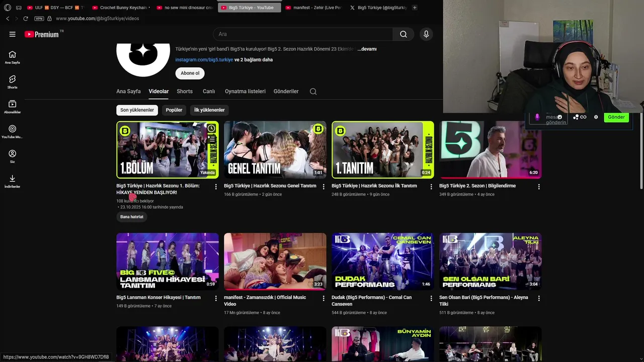The image size is (644, 362).
Task: Open options for 2. Sezon Bilgilendirme video
Action: pos(539,187)
